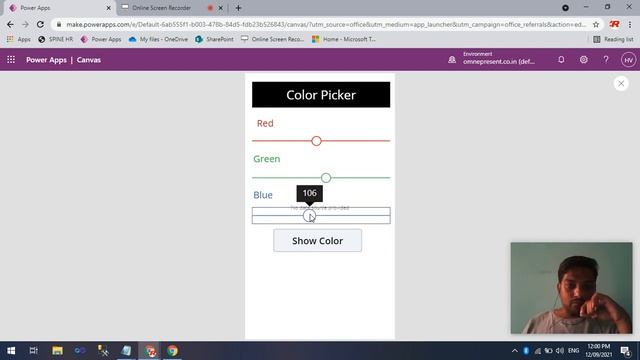Image resolution: width=640 pixels, height=360 pixels.
Task: Open Chrome's three-dot menu
Action: tap(630, 24)
